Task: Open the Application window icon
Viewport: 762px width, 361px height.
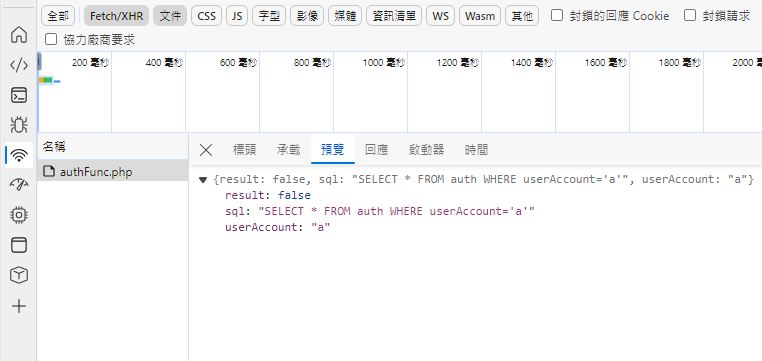Action: pos(18,245)
